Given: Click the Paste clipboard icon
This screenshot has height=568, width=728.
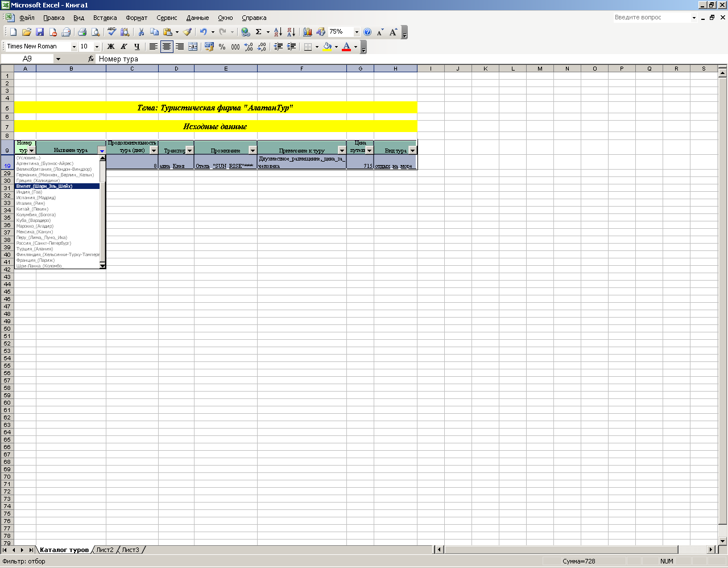Looking at the screenshot, I should 168,32.
